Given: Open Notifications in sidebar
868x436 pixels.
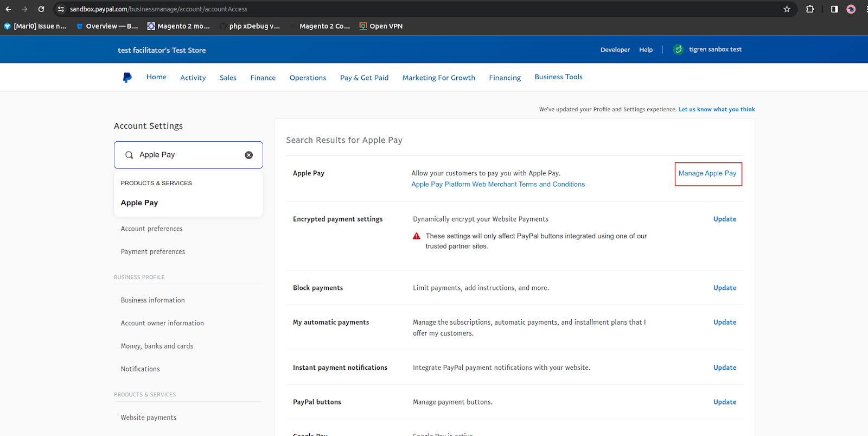Looking at the screenshot, I should click(x=141, y=369).
